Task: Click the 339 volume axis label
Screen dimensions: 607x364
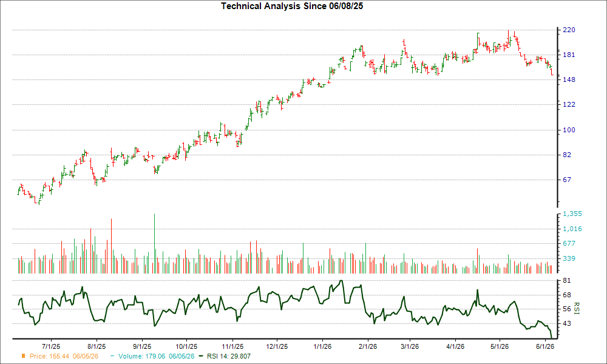Action: 569,258
